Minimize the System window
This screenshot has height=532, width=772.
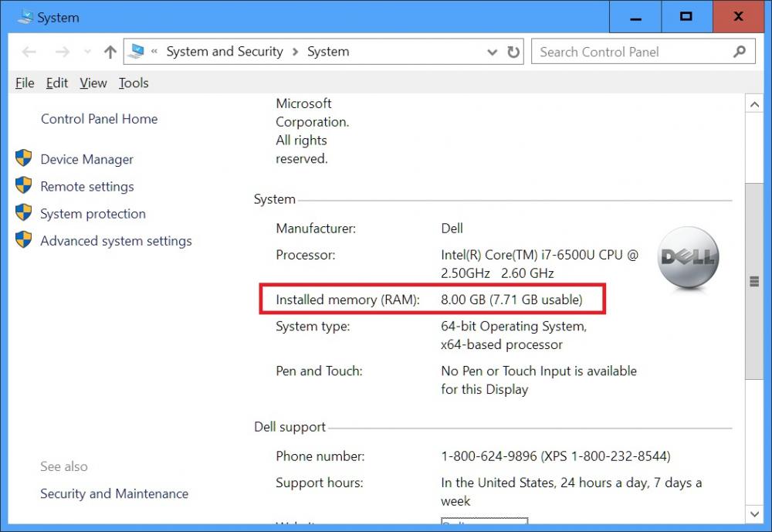[x=635, y=17]
